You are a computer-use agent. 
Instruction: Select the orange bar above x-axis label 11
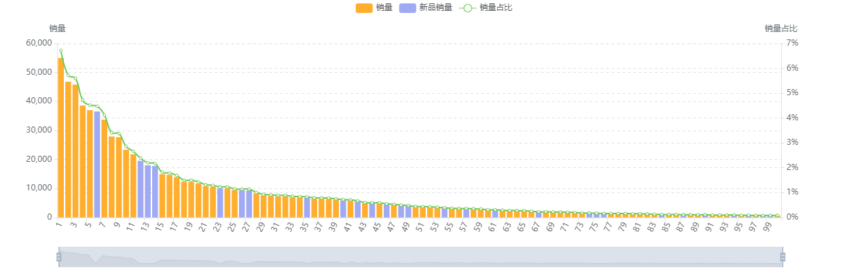tap(133, 186)
